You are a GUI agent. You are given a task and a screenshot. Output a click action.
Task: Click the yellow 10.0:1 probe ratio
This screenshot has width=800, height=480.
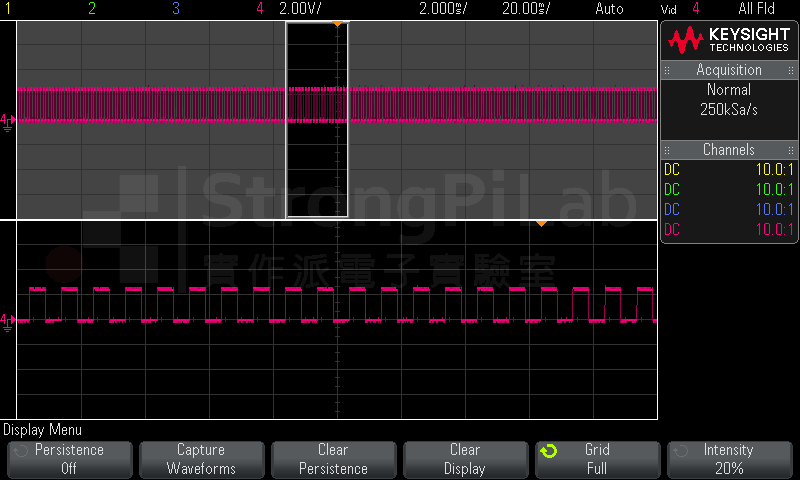point(774,169)
